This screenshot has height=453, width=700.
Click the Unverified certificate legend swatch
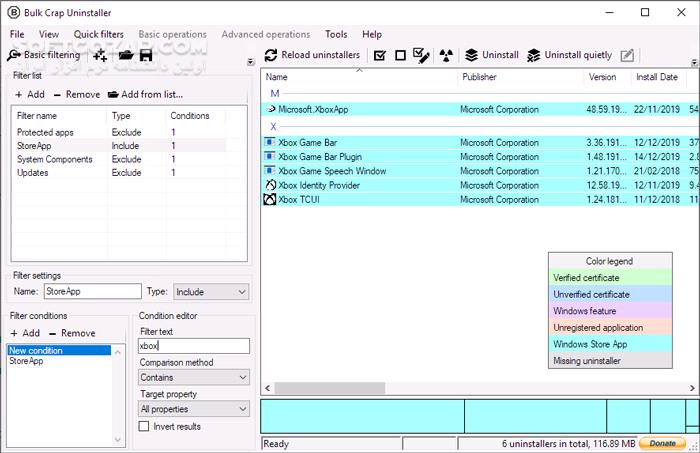[610, 294]
